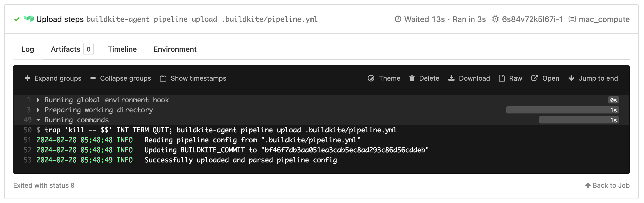Click the mac_compute queue label
The width and height of the screenshot is (644, 203).
tap(604, 19)
